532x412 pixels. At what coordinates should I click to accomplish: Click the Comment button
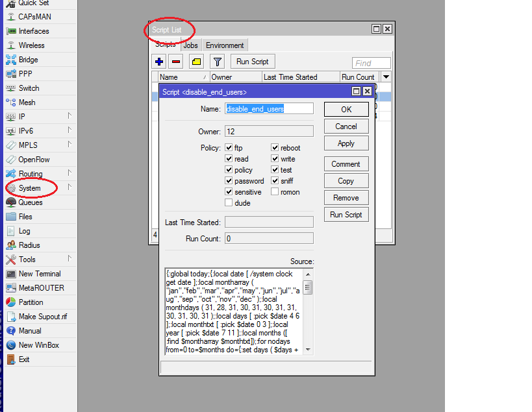(x=346, y=164)
